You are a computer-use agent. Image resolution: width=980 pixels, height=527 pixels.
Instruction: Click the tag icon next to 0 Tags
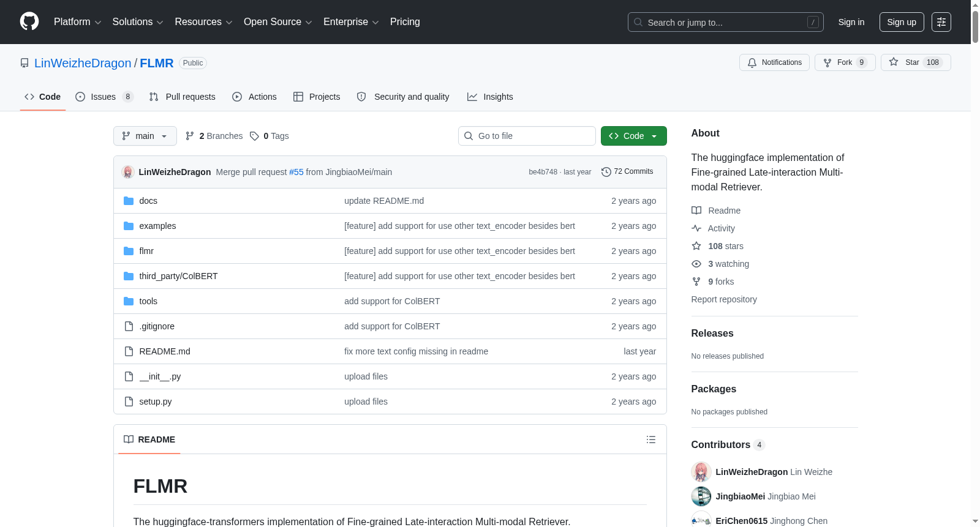coord(254,136)
